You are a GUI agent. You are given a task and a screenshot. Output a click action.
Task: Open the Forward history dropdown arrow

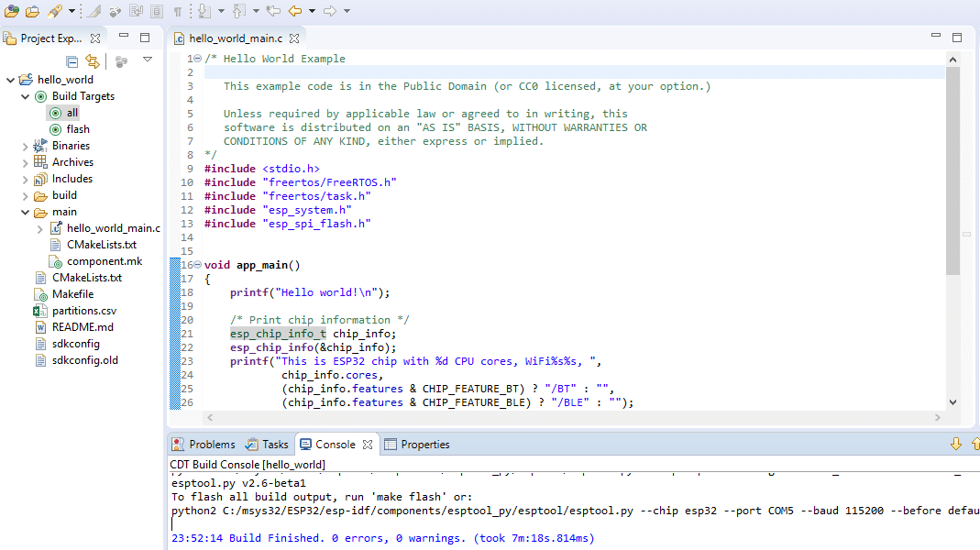347,11
